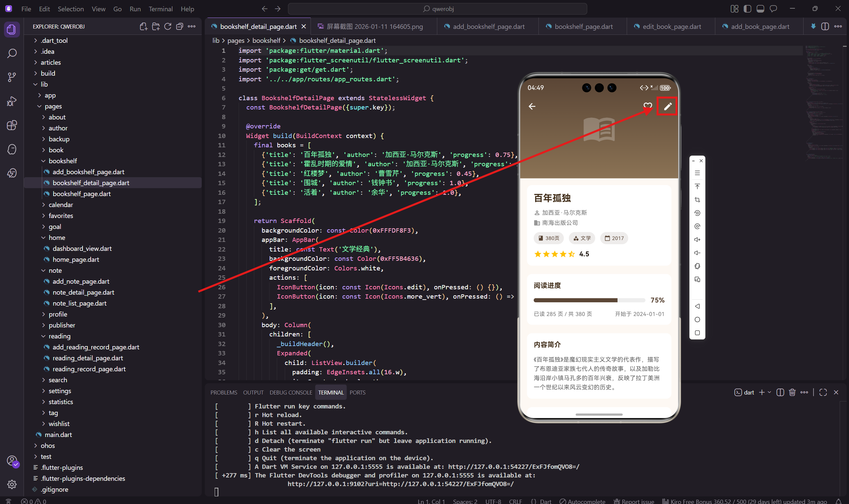849x504 pixels.
Task: Open the Kiro ghost panel icon
Action: pos(12,149)
